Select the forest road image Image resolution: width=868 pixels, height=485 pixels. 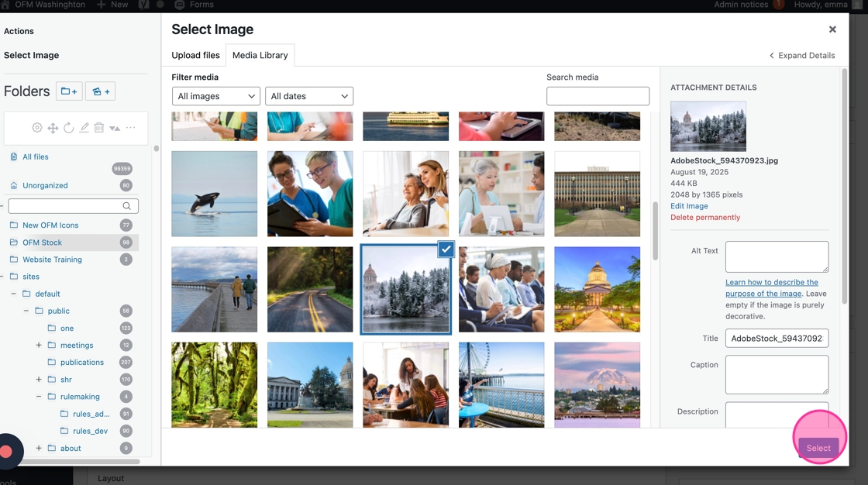point(310,290)
